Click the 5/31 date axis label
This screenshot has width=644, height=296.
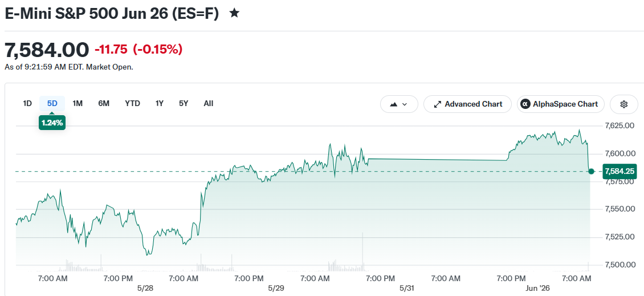(x=406, y=288)
